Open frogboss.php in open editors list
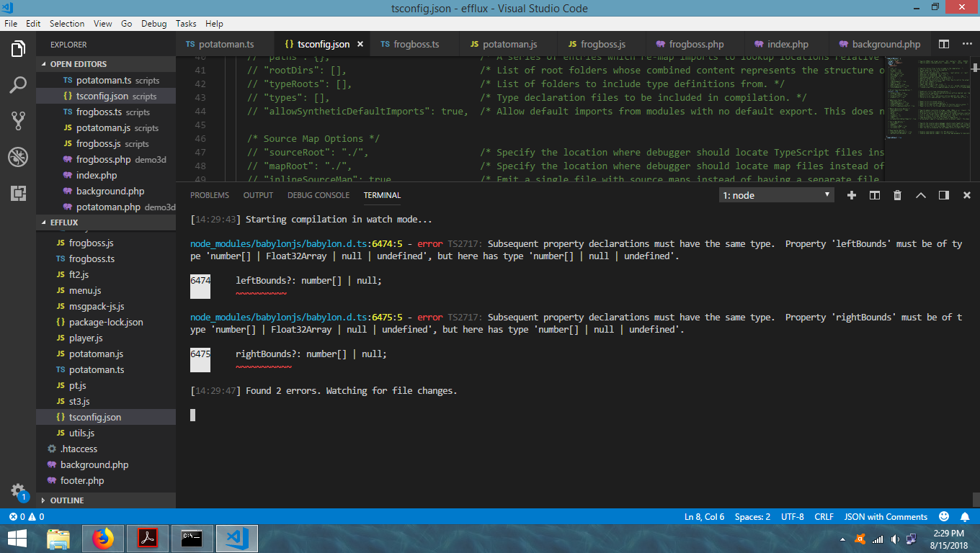 click(106, 159)
